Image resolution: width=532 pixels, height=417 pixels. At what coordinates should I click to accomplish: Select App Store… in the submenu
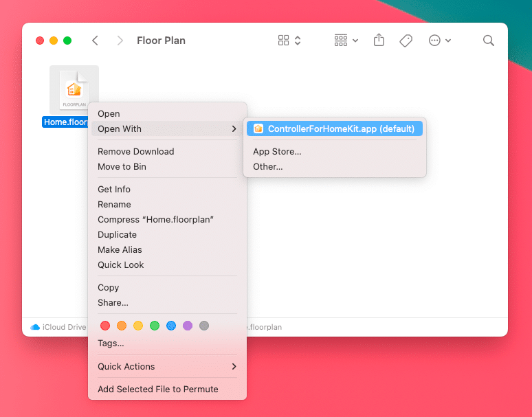335,152
